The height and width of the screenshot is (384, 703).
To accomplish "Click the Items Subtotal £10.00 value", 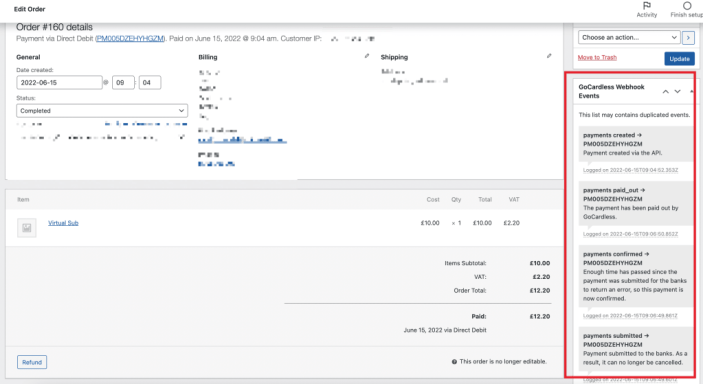I will click(x=540, y=263).
